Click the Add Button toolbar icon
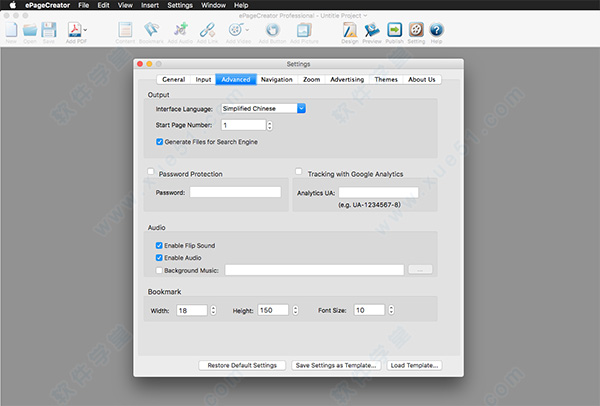Viewport: 600px width, 406px height. [272, 30]
